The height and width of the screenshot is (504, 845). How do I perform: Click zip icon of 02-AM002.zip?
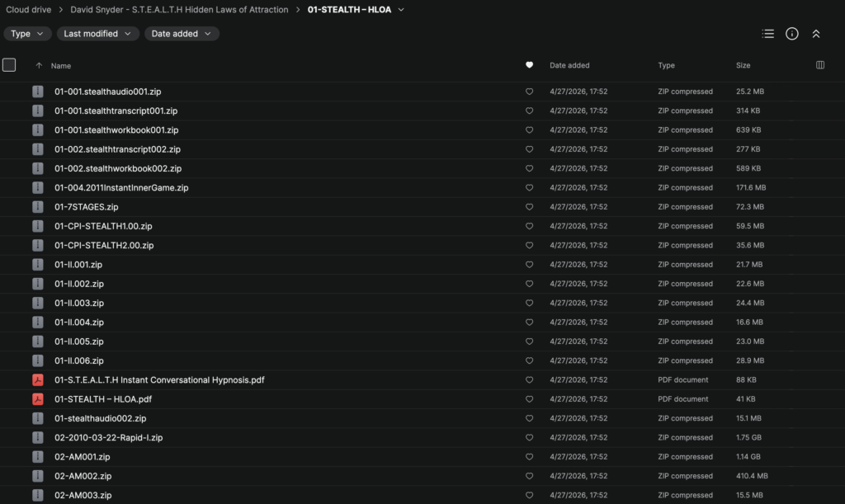38,476
